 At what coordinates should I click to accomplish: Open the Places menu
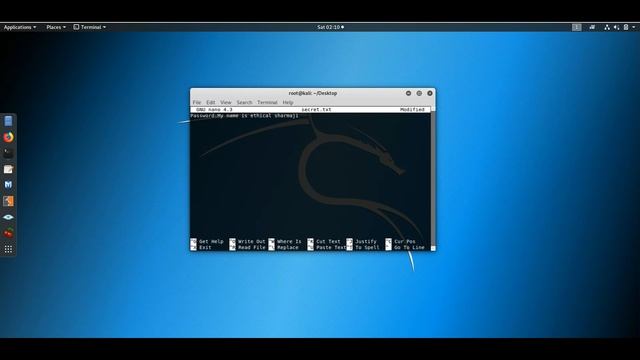(x=56, y=27)
